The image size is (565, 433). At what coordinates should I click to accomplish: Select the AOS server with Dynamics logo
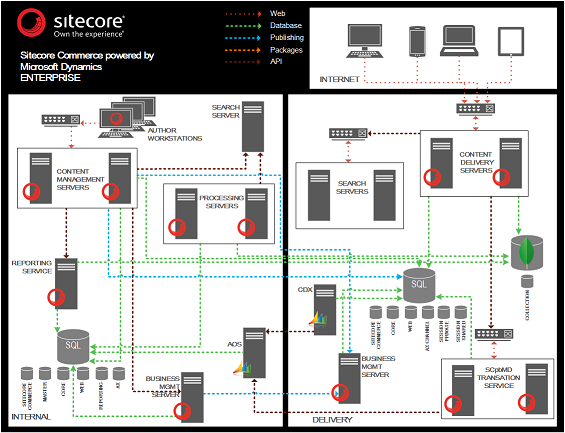[254, 353]
